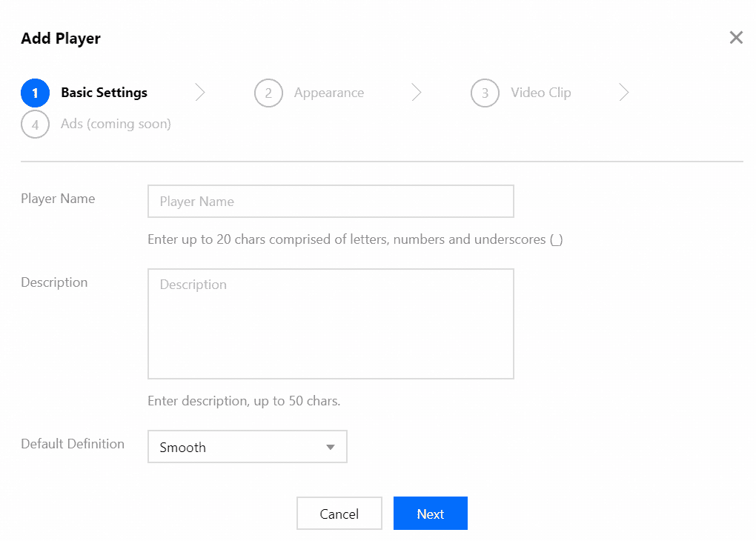Cancel adding the player
The image size is (756, 541).
pos(339,514)
